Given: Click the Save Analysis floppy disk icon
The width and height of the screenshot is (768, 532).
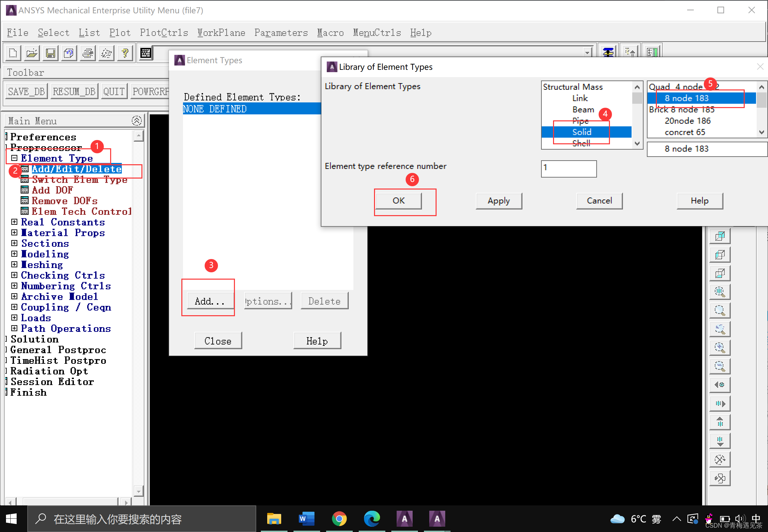Looking at the screenshot, I should (50, 53).
